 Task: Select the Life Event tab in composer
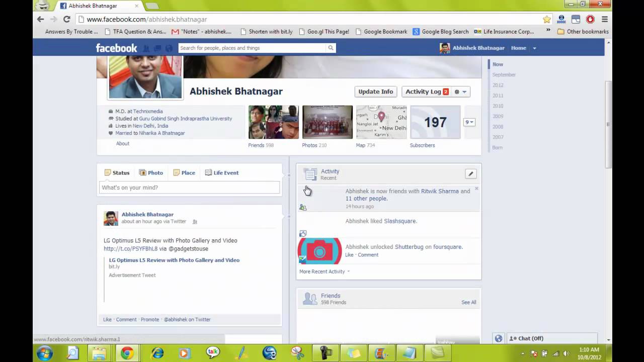(222, 172)
